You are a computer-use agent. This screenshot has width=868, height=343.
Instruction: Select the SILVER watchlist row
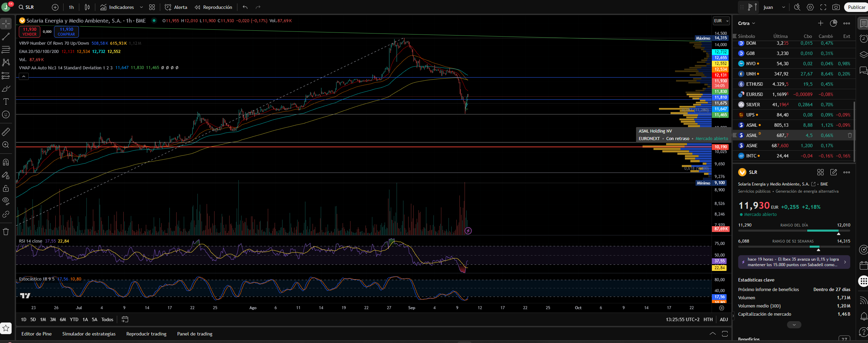coord(794,105)
